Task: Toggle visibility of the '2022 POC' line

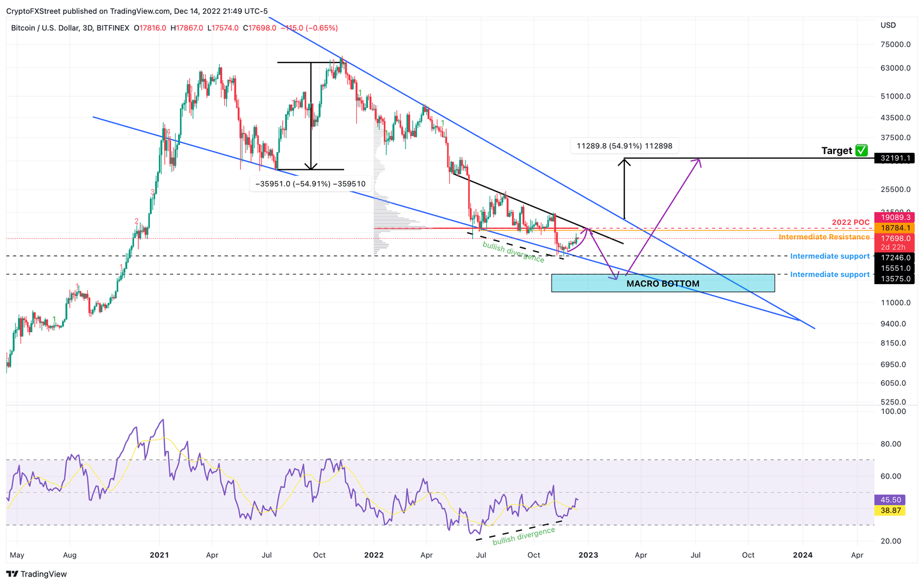Action: (x=849, y=222)
